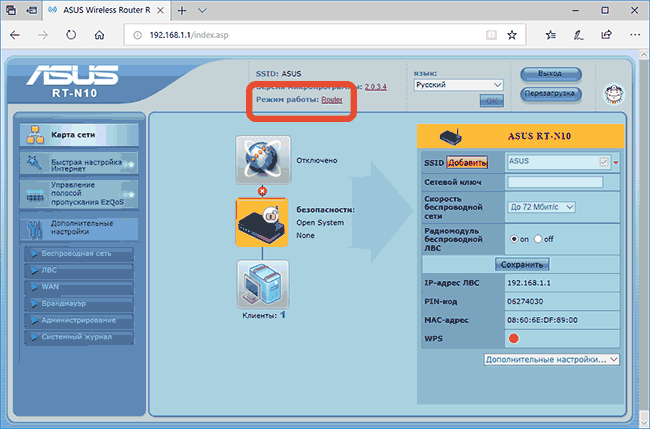
Task: Click the red WPS indicator
Action: tap(514, 337)
